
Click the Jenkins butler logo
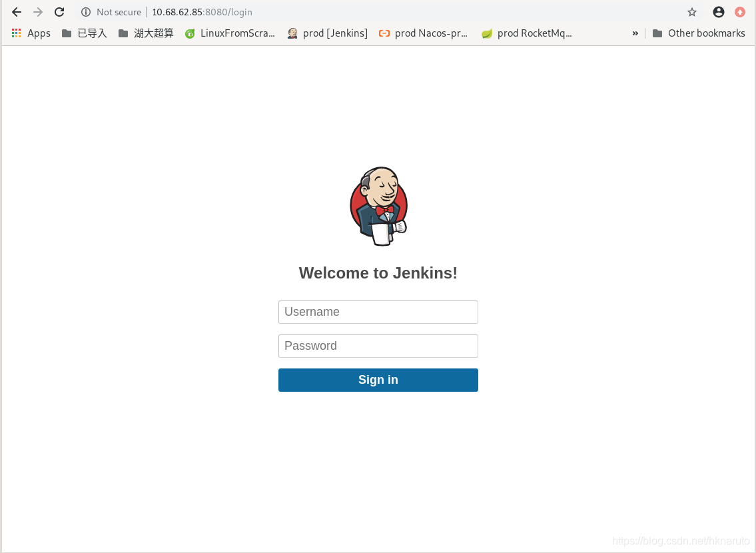point(379,207)
